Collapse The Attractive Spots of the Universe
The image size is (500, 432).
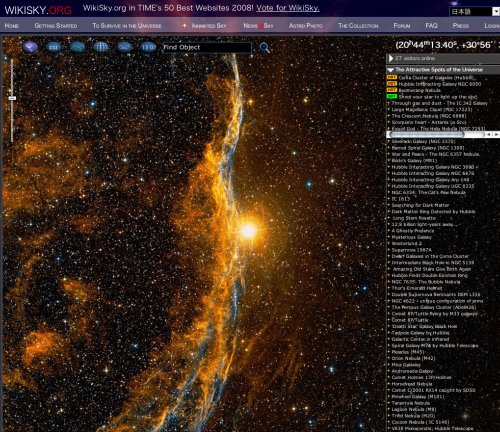(390, 70)
